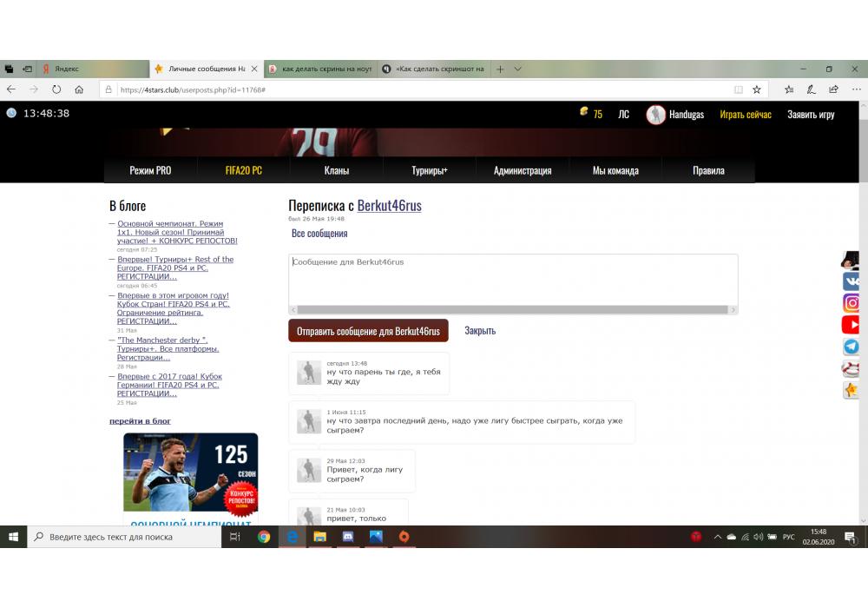The height and width of the screenshot is (608, 868).
Task: Open Режим PRO menu
Action: (x=150, y=170)
